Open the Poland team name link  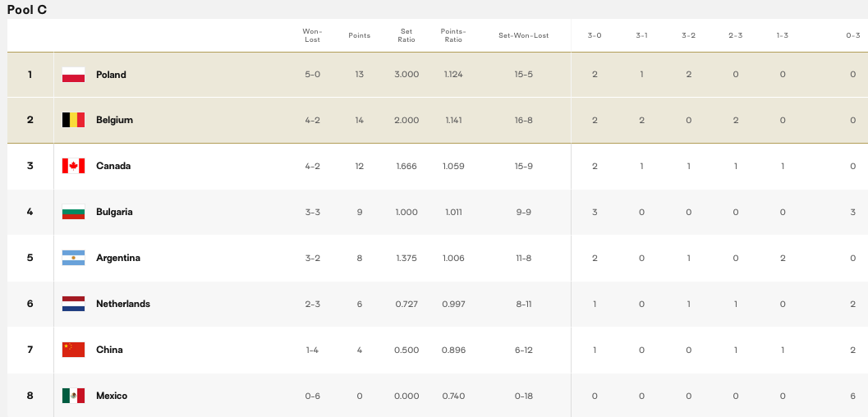click(x=111, y=75)
